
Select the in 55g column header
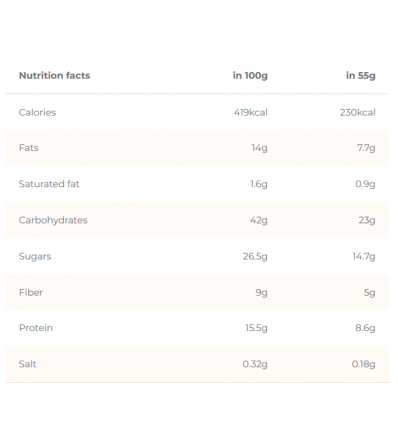[x=361, y=76]
